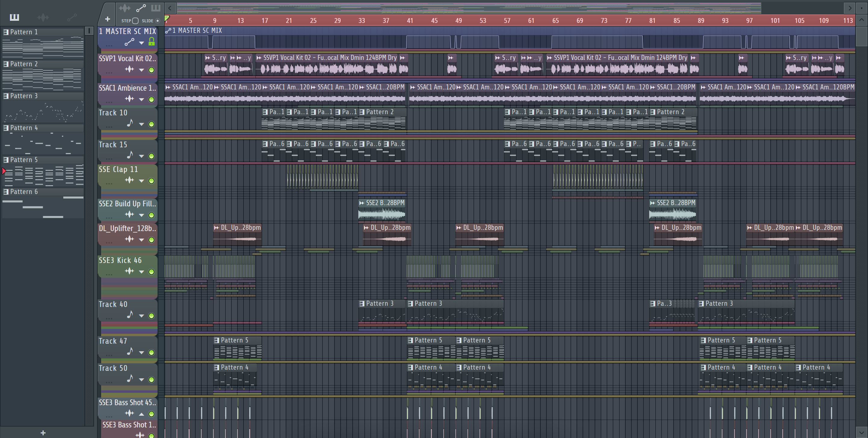Click the playlist vertical scrollbar handle
Image resolution: width=868 pixels, height=438 pixels.
861,36
